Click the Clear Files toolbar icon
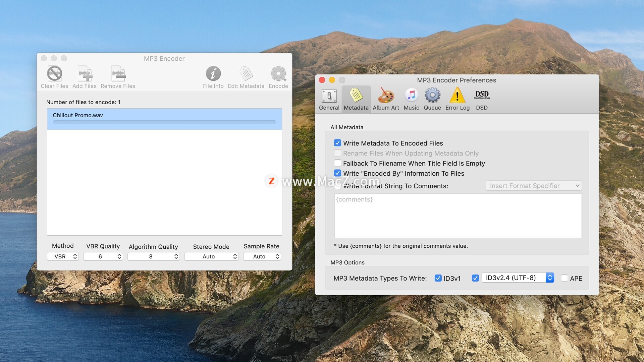This screenshot has height=362, width=644. pyautogui.click(x=54, y=74)
